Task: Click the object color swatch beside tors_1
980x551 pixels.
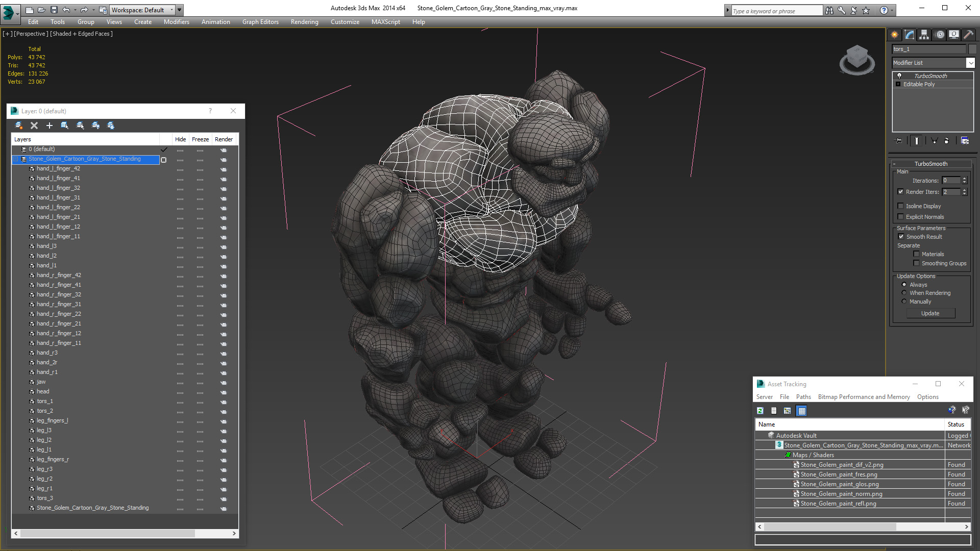Action: [972, 49]
